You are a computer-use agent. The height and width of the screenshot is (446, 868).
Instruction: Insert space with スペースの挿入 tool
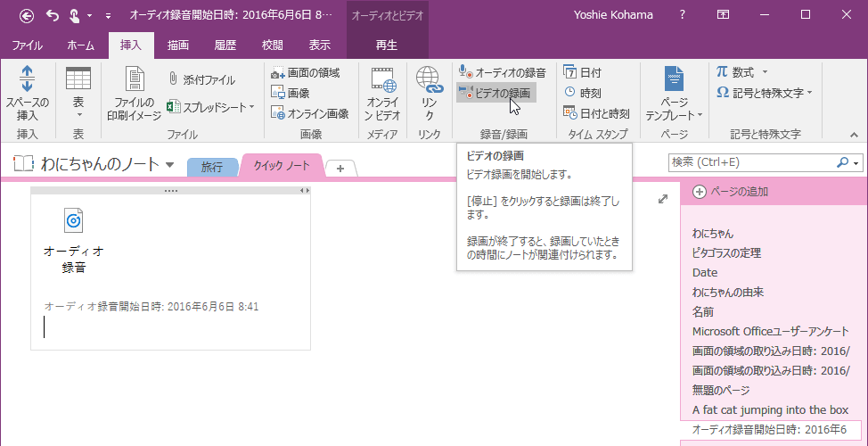(27, 95)
